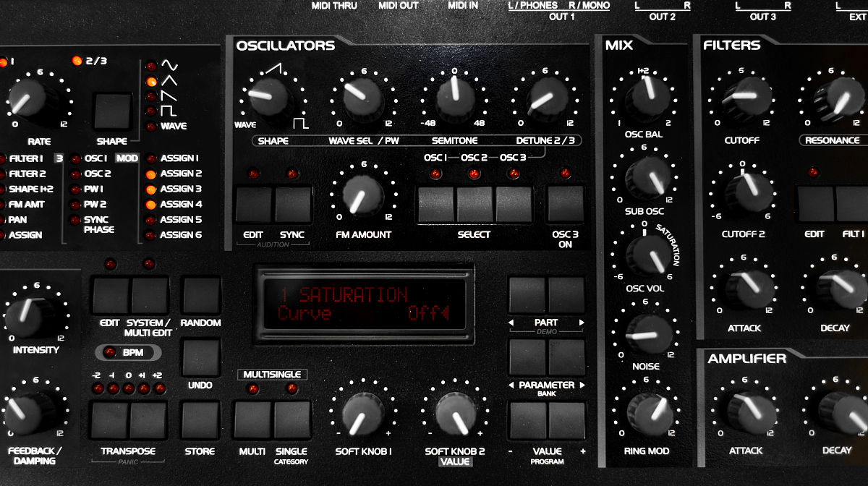The height and width of the screenshot is (486, 868).
Task: Click the square wave LED
Action: (x=151, y=111)
